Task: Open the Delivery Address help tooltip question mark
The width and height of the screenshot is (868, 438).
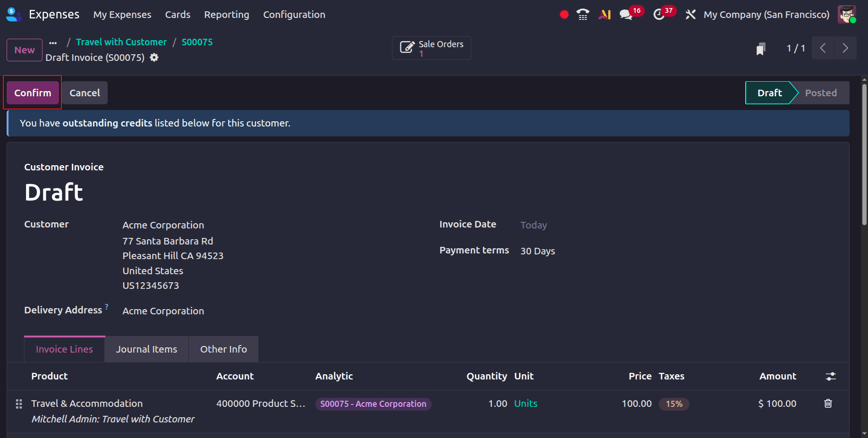Action: [107, 306]
